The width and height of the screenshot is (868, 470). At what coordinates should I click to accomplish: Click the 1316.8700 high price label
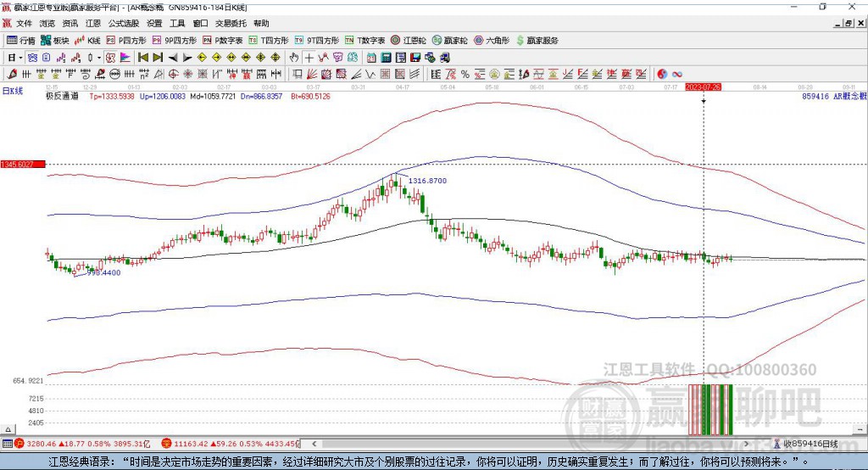pos(427,181)
